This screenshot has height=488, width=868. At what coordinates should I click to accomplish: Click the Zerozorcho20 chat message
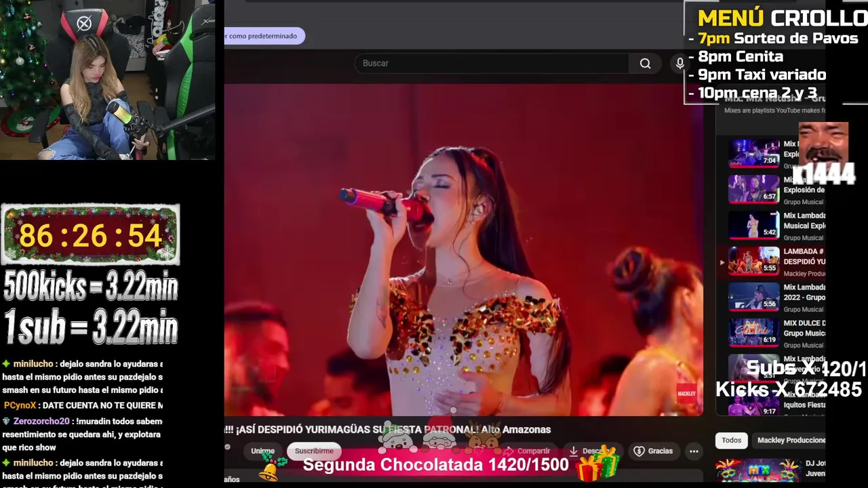coord(82,434)
